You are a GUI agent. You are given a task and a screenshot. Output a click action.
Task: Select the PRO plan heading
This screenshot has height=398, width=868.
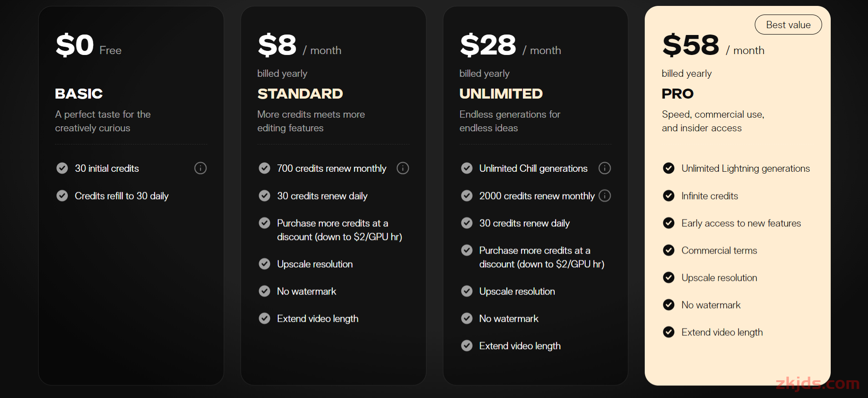click(x=677, y=94)
